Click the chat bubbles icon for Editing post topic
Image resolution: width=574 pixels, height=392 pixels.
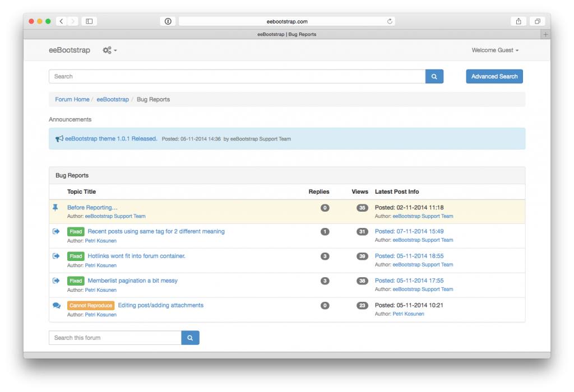click(57, 305)
